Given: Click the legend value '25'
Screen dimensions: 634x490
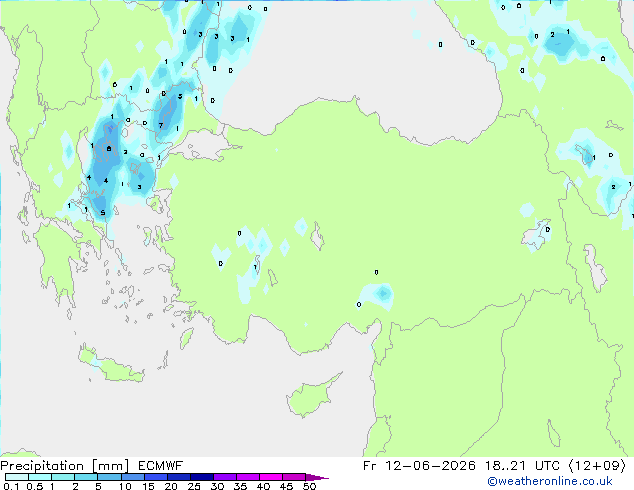Looking at the screenshot, I should point(194,486).
